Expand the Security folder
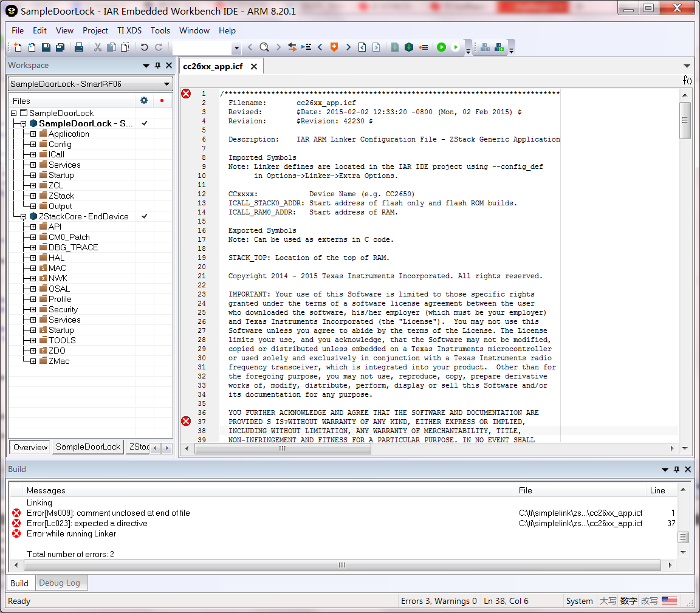This screenshot has width=700, height=613. [33, 309]
